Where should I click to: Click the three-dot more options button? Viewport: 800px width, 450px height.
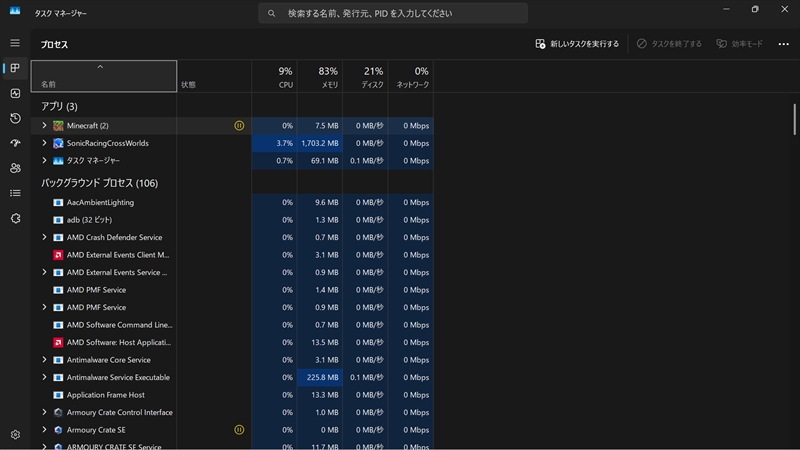783,44
